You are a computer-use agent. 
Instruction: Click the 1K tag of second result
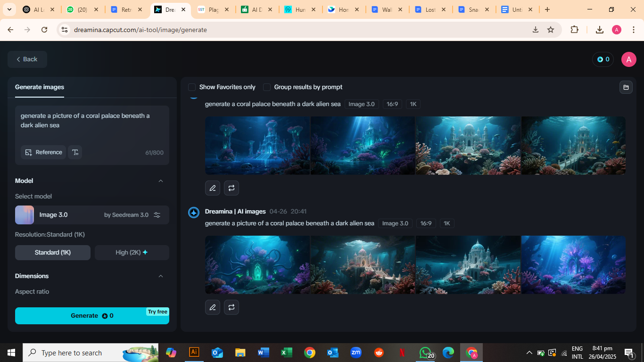click(x=447, y=223)
